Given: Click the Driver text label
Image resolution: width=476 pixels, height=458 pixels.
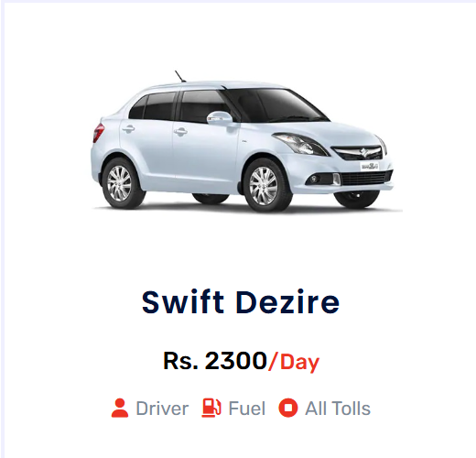Looking at the screenshot, I should [162, 409].
